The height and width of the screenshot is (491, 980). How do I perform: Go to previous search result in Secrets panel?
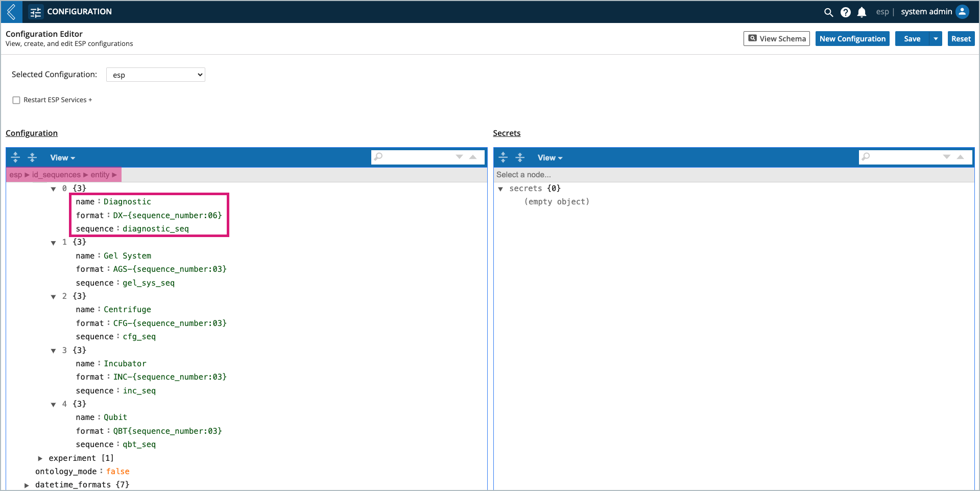pos(961,157)
